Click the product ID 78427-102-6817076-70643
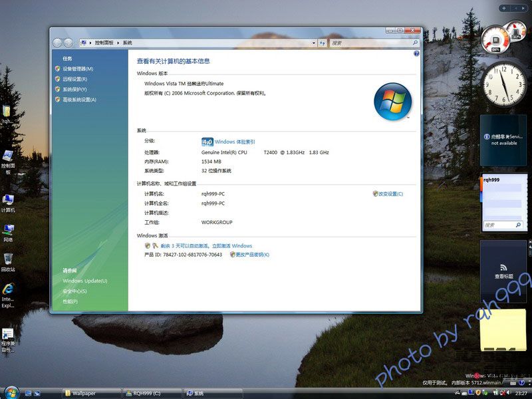Image resolution: width=532 pixels, height=399 pixels. (x=192, y=255)
